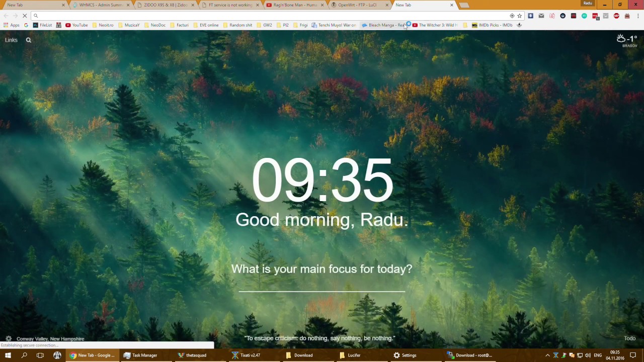Show hidden system tray icons

(x=547, y=355)
